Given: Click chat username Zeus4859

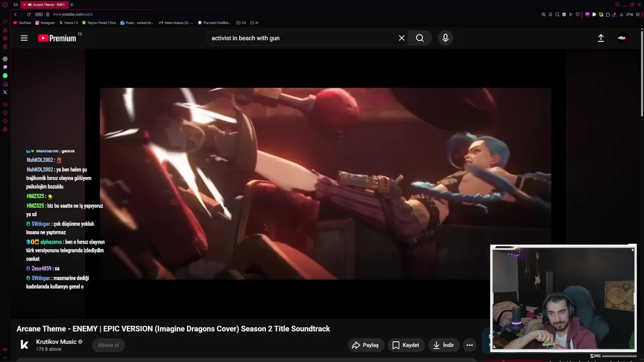Looking at the screenshot, I should (x=41, y=268).
